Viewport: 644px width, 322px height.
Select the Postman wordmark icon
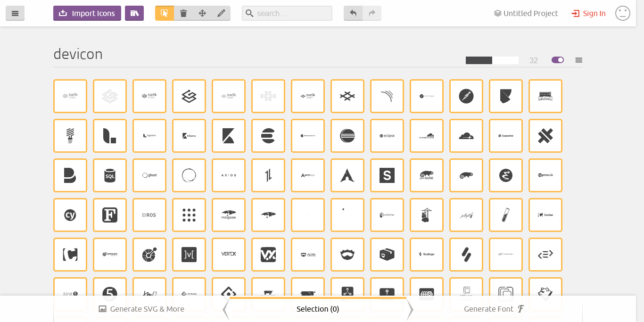[x=427, y=96]
